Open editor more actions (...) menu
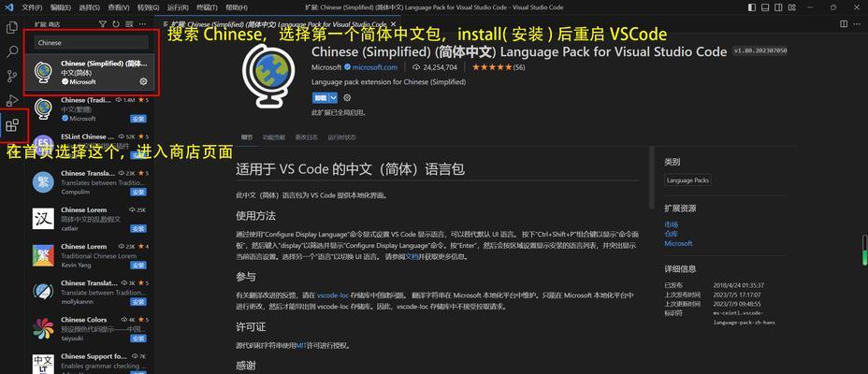 (x=859, y=23)
